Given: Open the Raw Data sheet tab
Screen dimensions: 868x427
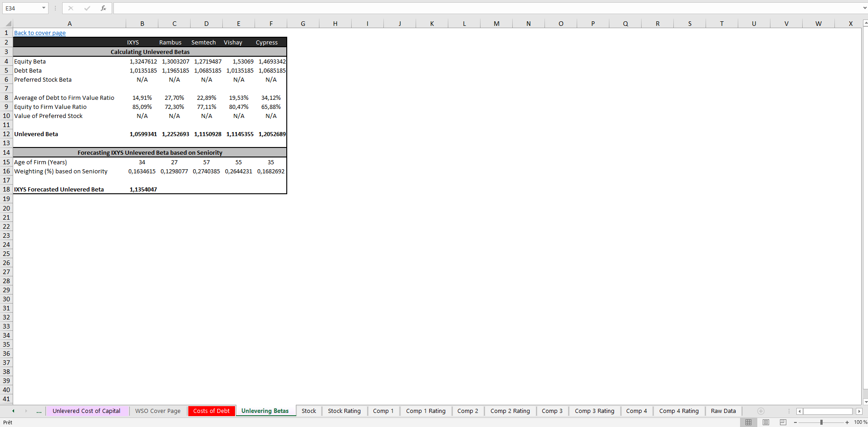Looking at the screenshot, I should tap(723, 411).
